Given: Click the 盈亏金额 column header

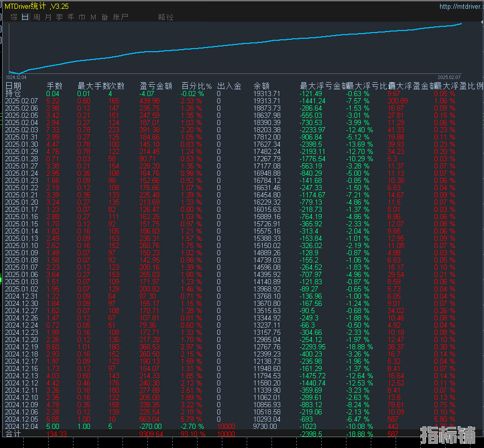Looking at the screenshot, I should 156,86.
